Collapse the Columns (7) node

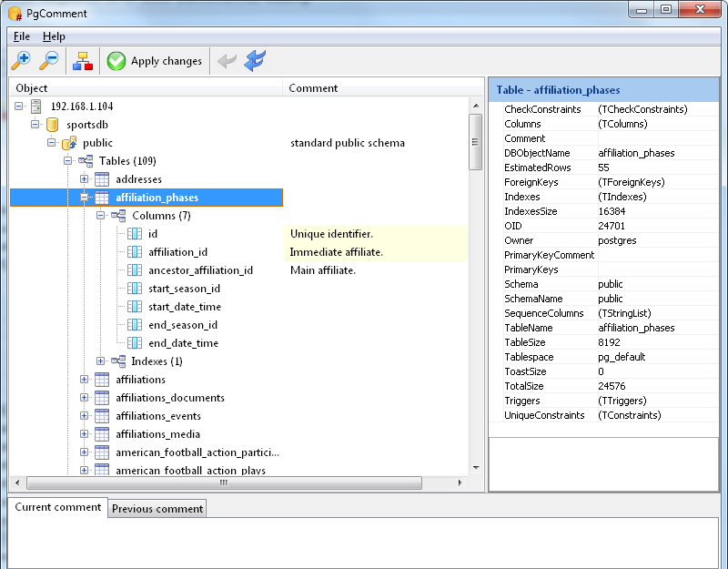pos(101,216)
